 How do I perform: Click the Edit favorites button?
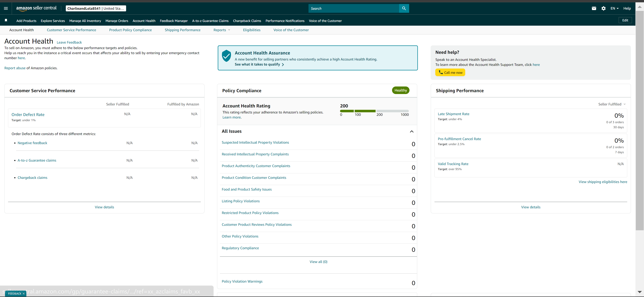[625, 20]
